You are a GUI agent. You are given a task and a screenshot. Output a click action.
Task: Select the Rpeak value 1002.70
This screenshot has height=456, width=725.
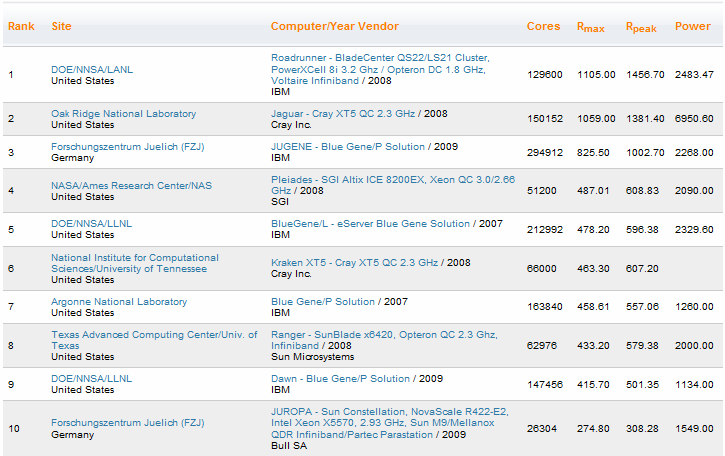click(x=645, y=152)
